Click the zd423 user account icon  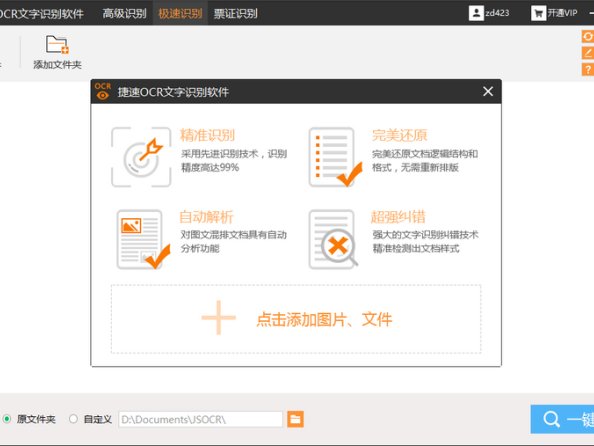point(476,13)
